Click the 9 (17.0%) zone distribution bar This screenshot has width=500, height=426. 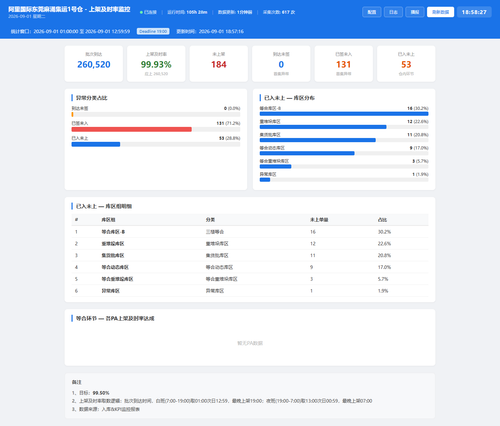tap(344, 153)
